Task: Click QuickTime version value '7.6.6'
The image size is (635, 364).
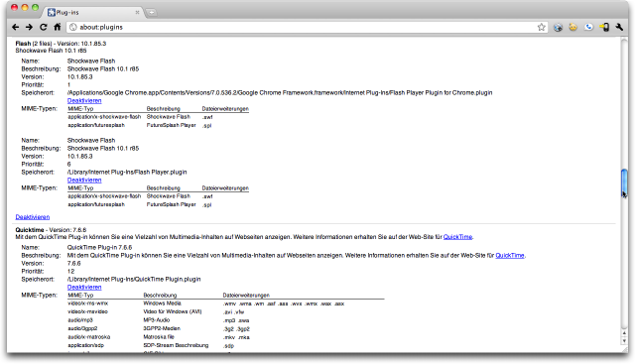Action: point(74,263)
